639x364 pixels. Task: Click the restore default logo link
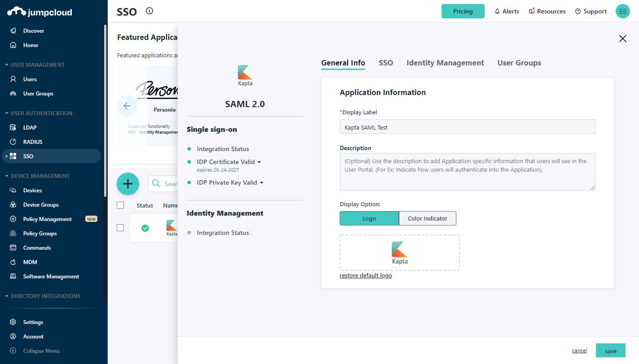click(x=366, y=276)
